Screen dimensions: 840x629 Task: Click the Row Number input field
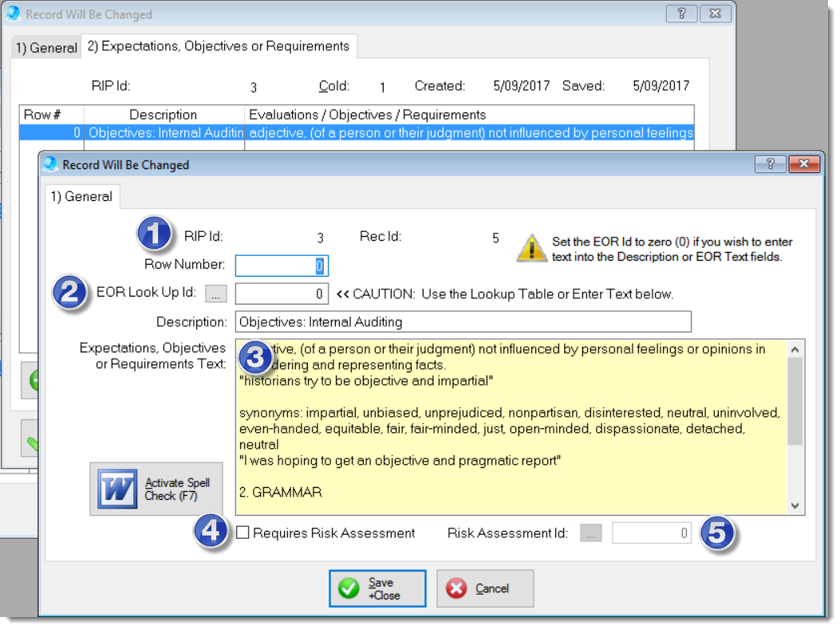click(x=281, y=265)
